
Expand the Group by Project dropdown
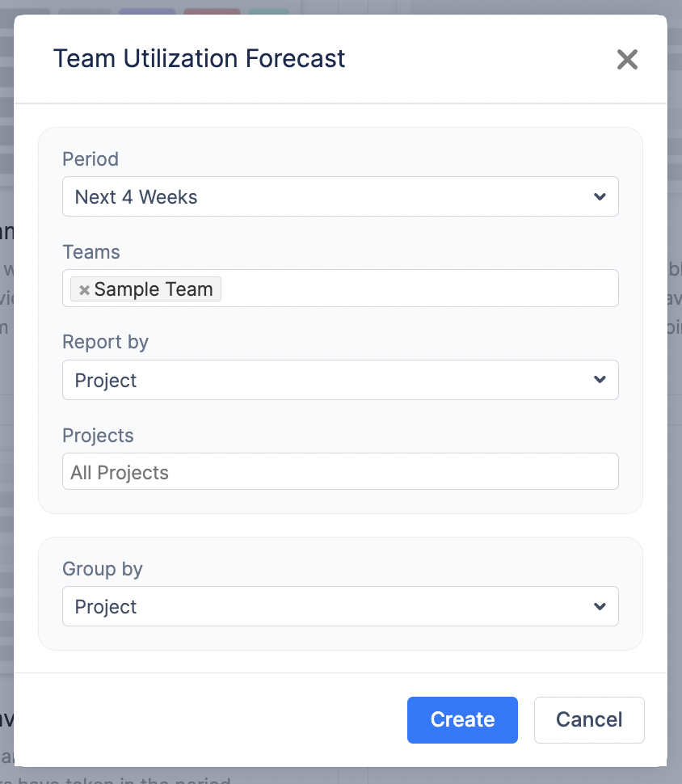tap(323, 606)
